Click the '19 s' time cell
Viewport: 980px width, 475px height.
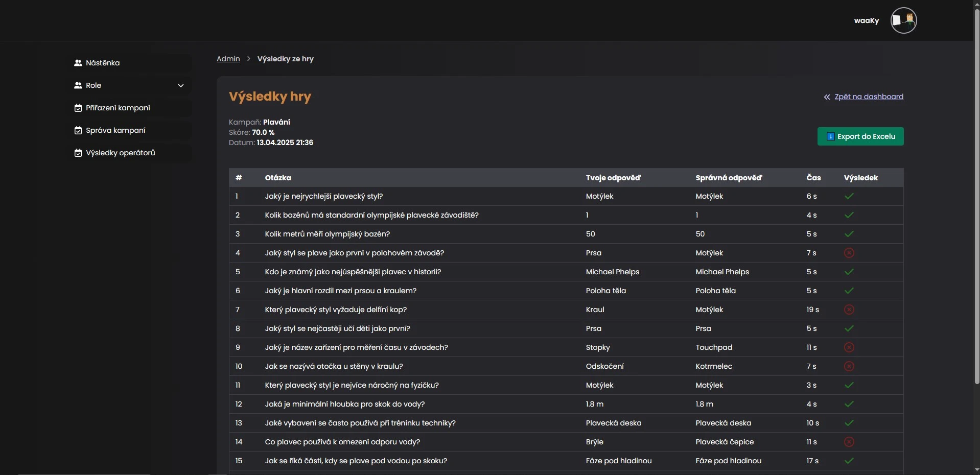(812, 310)
